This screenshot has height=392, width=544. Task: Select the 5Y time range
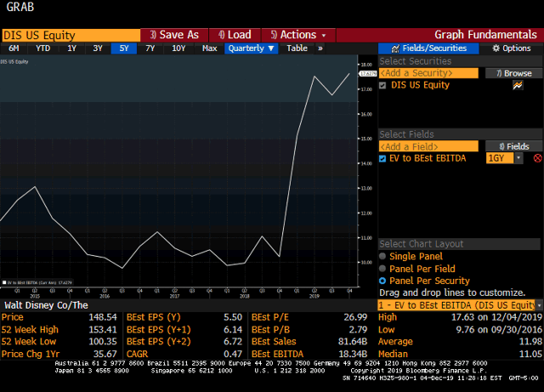124,48
